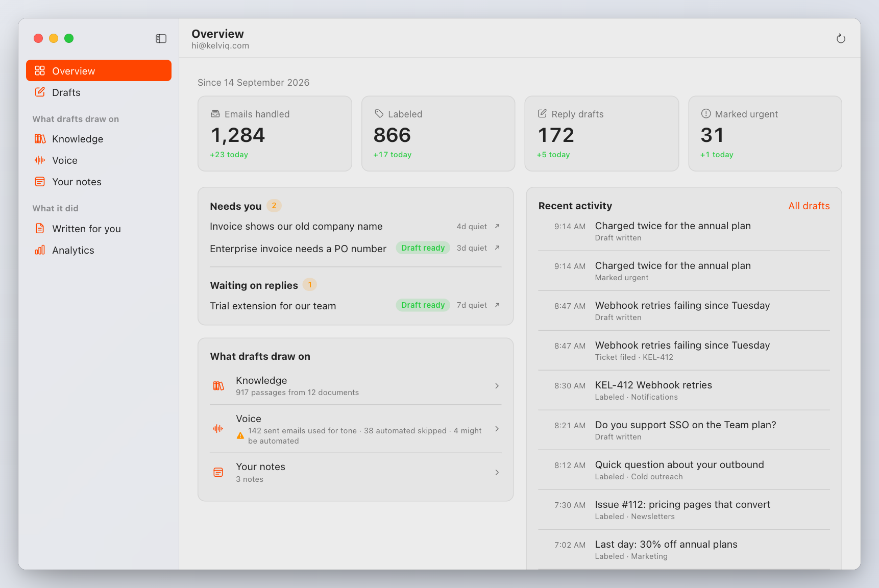Open the Overview sidebar item
Viewport: 879px width, 588px height.
pos(99,70)
